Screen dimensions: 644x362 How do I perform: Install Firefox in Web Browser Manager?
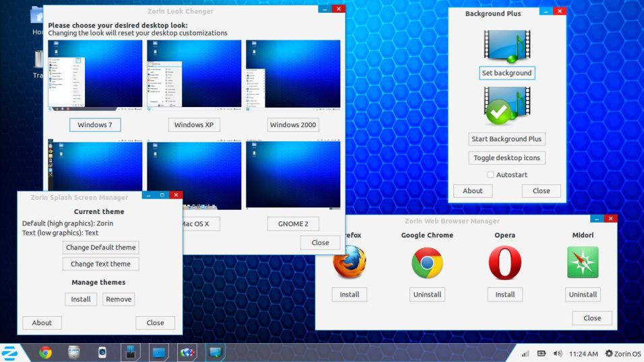[x=350, y=294]
